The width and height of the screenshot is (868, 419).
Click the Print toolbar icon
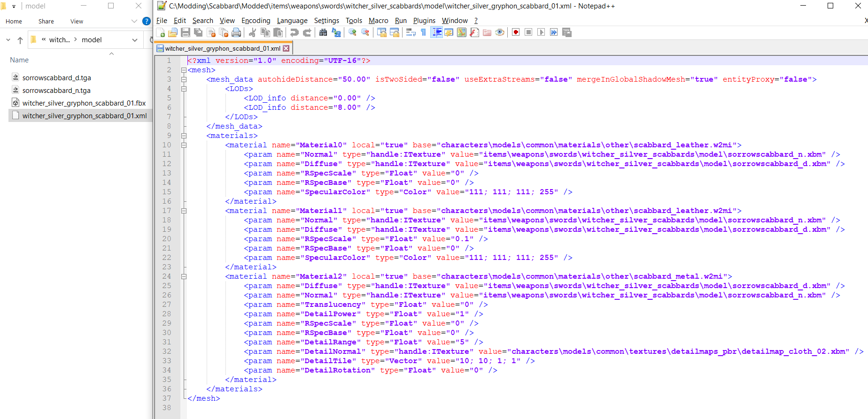[236, 32]
